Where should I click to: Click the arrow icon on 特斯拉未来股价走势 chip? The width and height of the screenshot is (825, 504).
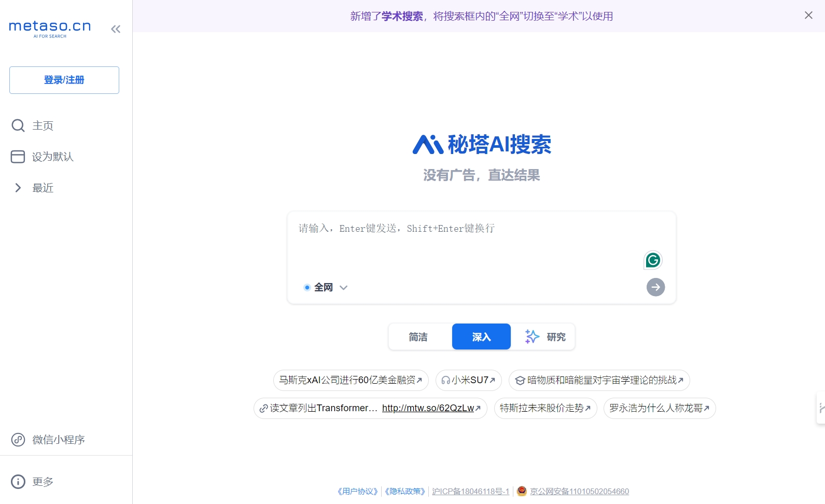[x=588, y=408]
